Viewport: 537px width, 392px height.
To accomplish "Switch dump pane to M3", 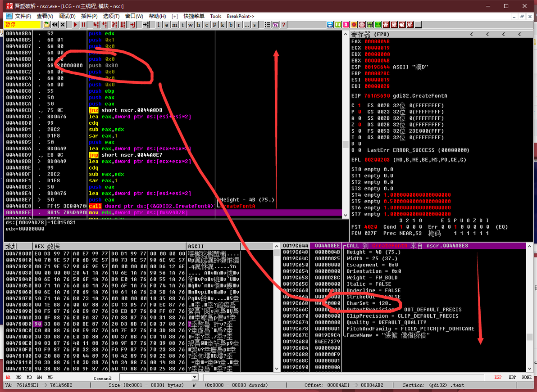I will (x=29, y=377).
